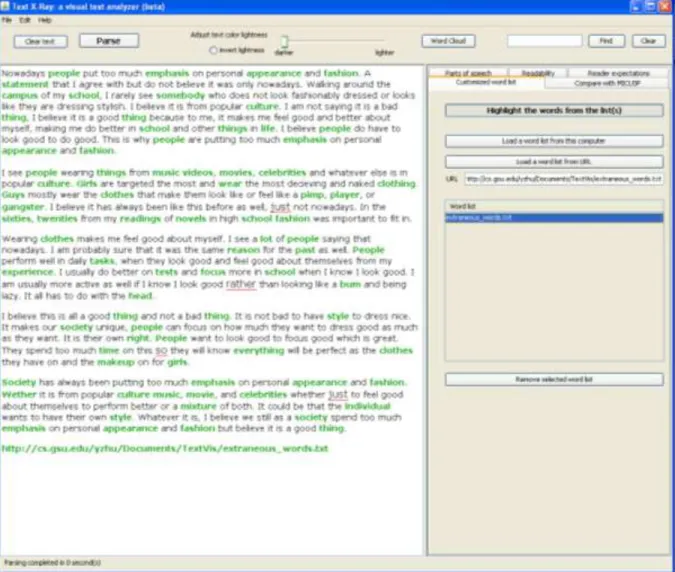Click Load a word list from this computer

tap(554, 141)
